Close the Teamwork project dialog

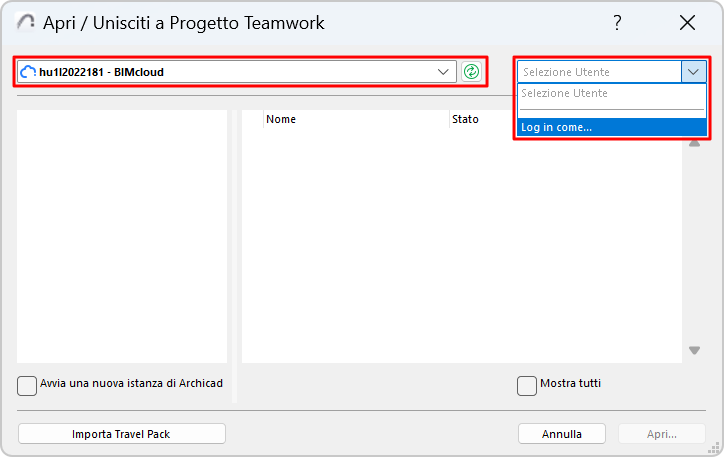pos(687,23)
